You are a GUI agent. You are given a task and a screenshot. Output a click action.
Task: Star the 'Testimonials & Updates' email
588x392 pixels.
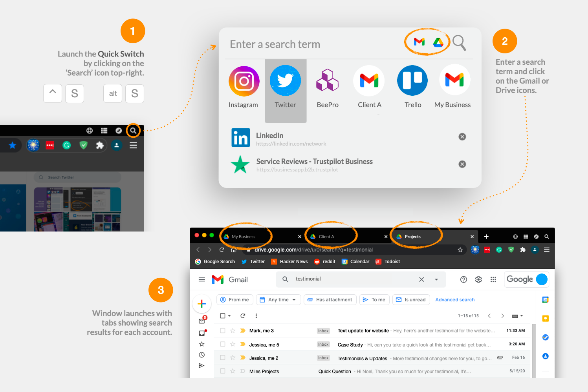[233, 357]
